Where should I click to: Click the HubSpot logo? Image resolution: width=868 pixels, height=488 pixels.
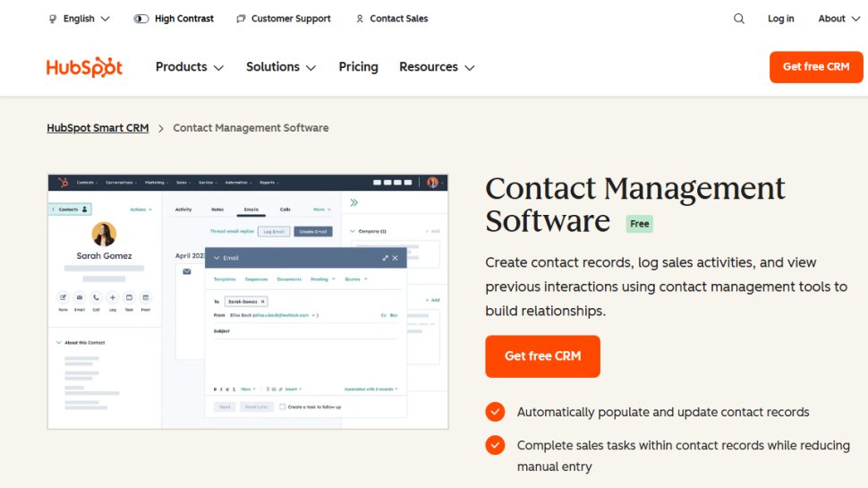point(85,67)
